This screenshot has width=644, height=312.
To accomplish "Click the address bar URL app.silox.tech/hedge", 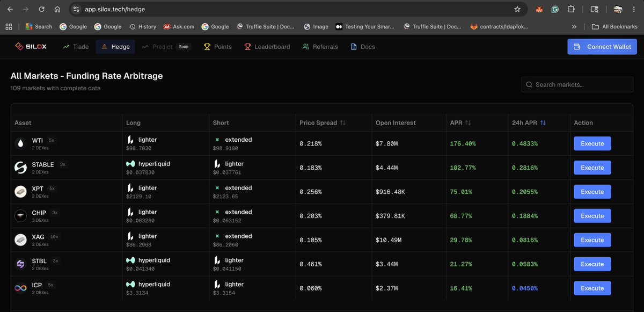I will tap(115, 9).
